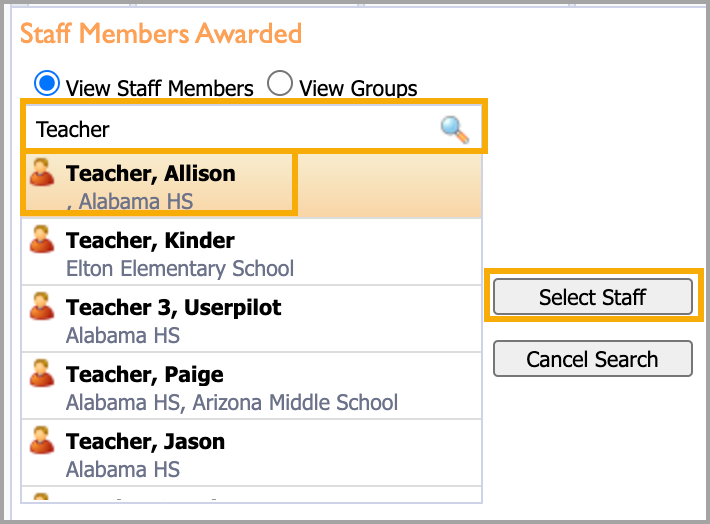710x524 pixels.
Task: Choose Teacher 3, Userpilot from results
Action: pos(252,319)
